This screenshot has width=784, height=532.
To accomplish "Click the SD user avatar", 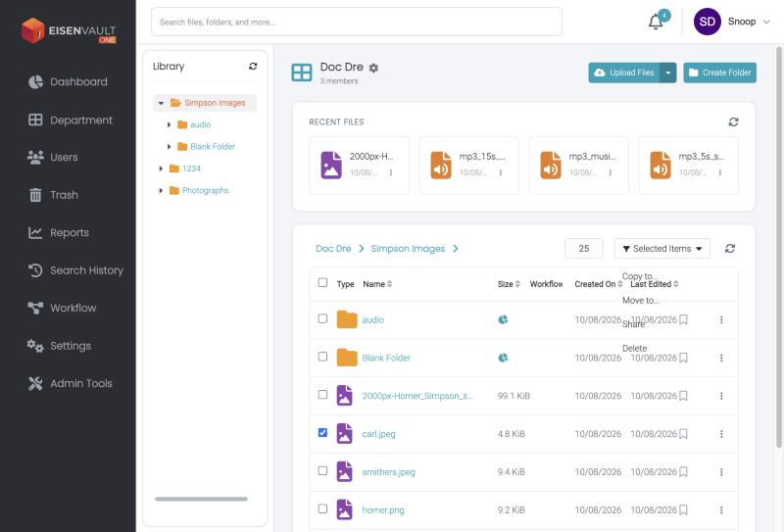I will point(707,22).
